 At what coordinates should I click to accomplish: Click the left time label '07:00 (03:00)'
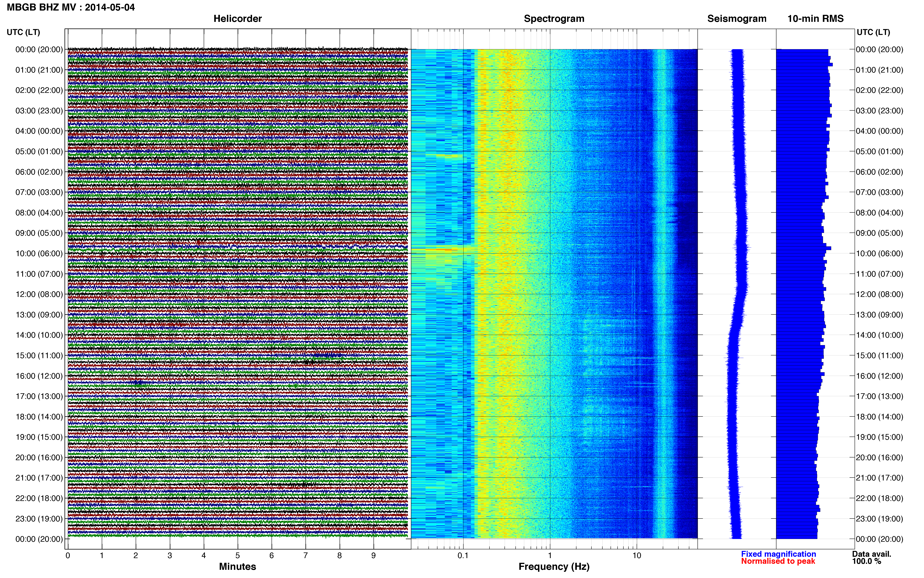click(39, 192)
